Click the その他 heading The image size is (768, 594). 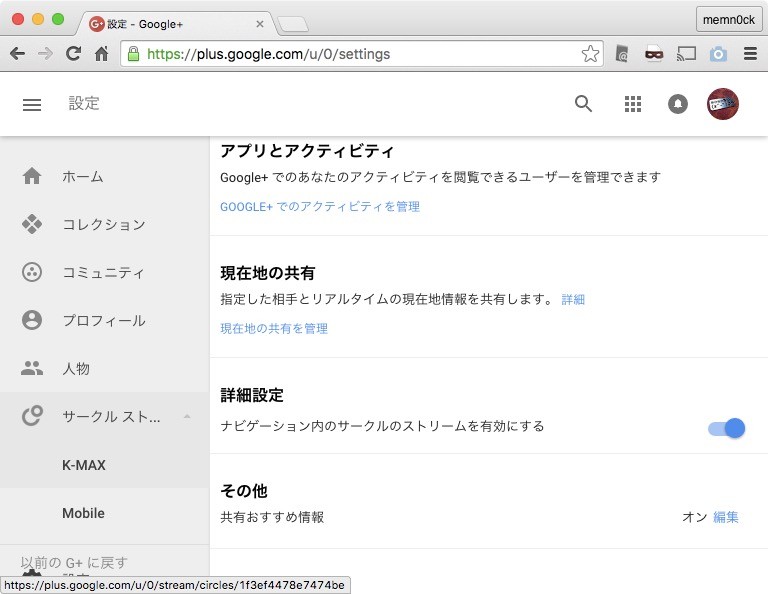point(244,491)
